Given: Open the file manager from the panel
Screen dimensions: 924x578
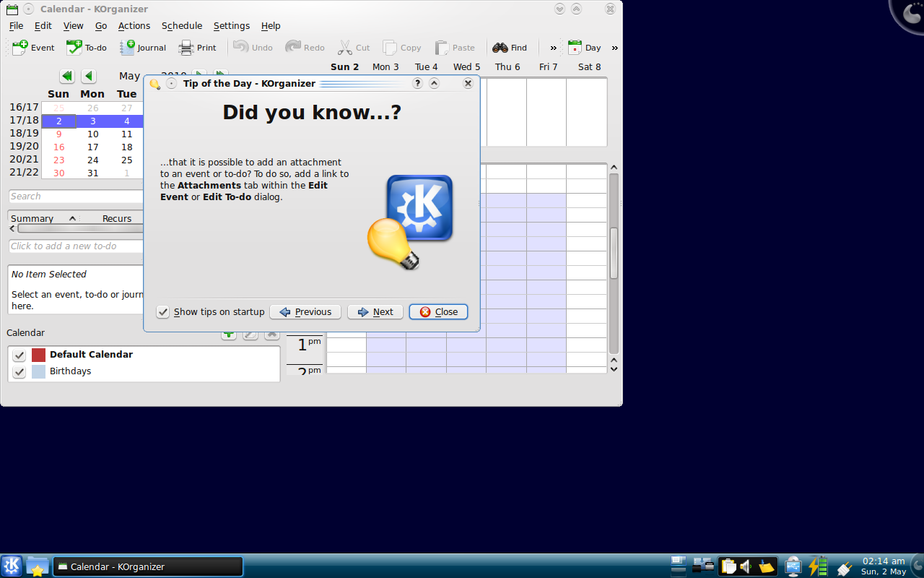Looking at the screenshot, I should [x=38, y=566].
